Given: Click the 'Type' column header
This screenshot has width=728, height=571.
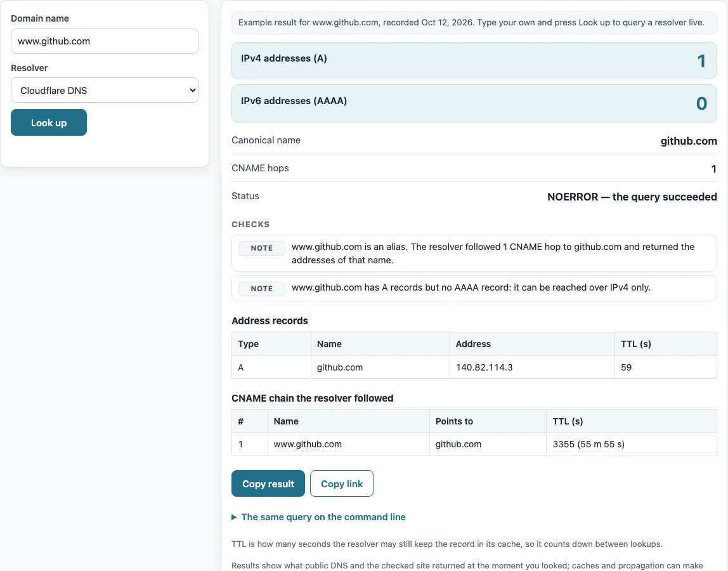Looking at the screenshot, I should pos(271,344).
